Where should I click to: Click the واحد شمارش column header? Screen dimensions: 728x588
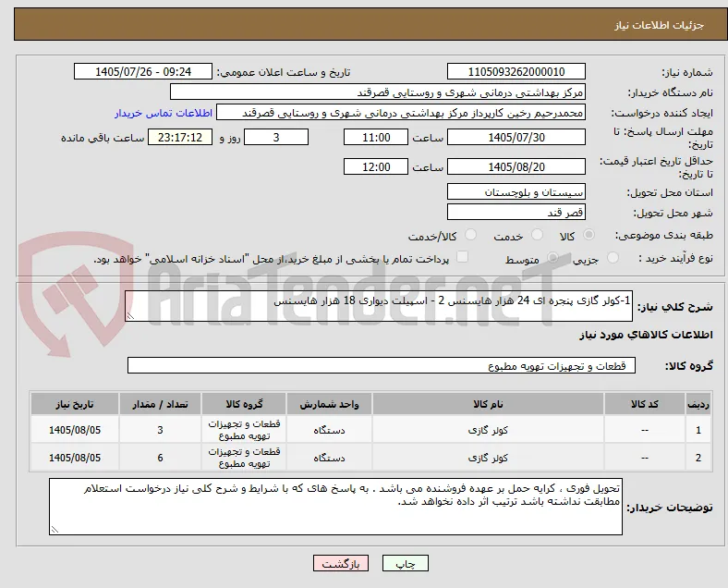329,404
